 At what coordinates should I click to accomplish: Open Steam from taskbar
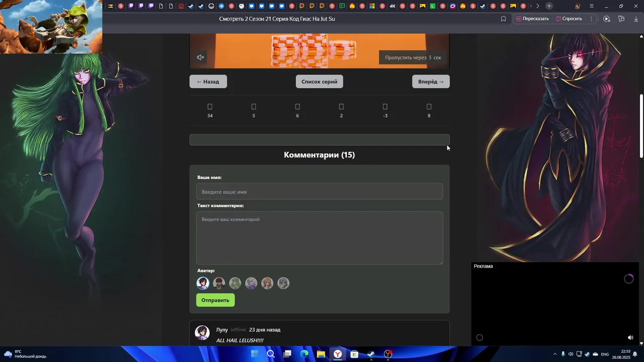[371, 354]
